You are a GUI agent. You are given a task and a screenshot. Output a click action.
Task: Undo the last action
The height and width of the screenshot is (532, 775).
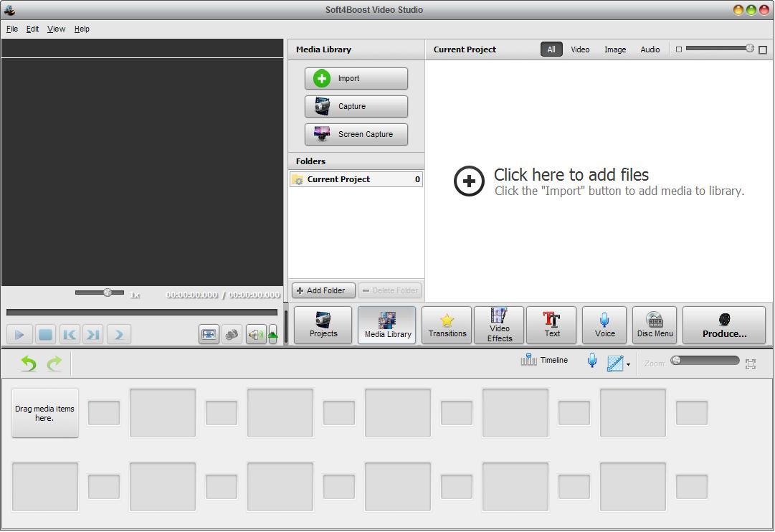pyautogui.click(x=29, y=364)
